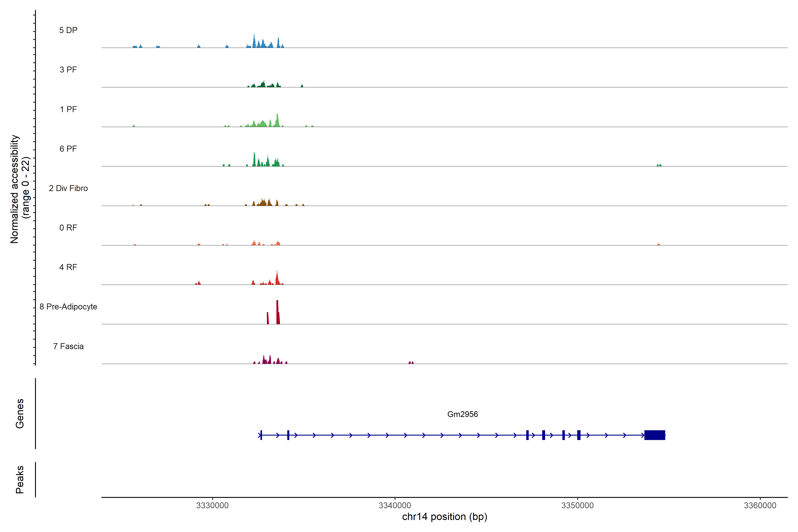Image resolution: width=798 pixels, height=532 pixels.
Task: Click the 3 PF track label
Action: 68,70
